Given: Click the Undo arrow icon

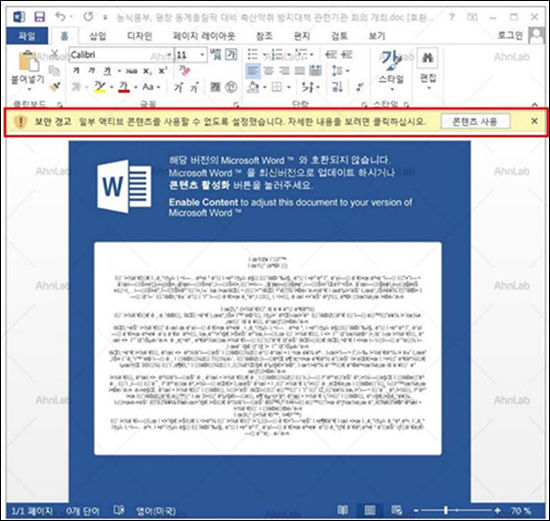Looking at the screenshot, I should click(x=60, y=16).
